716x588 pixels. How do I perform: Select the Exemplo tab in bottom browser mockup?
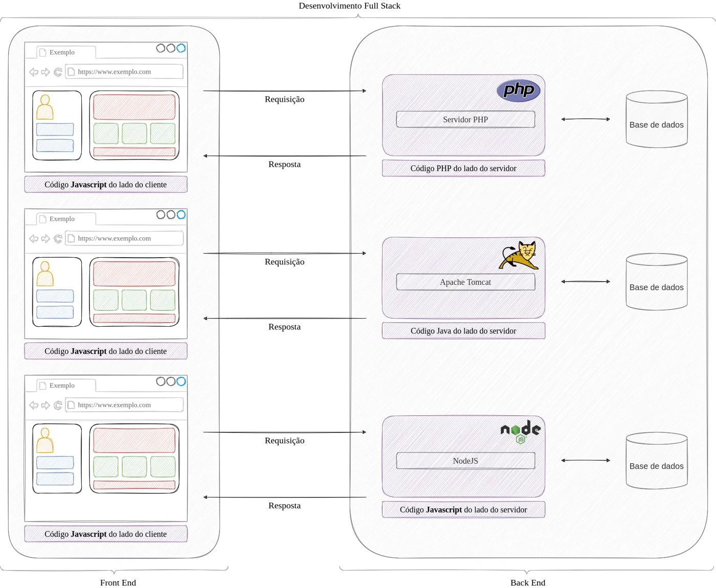click(66, 386)
